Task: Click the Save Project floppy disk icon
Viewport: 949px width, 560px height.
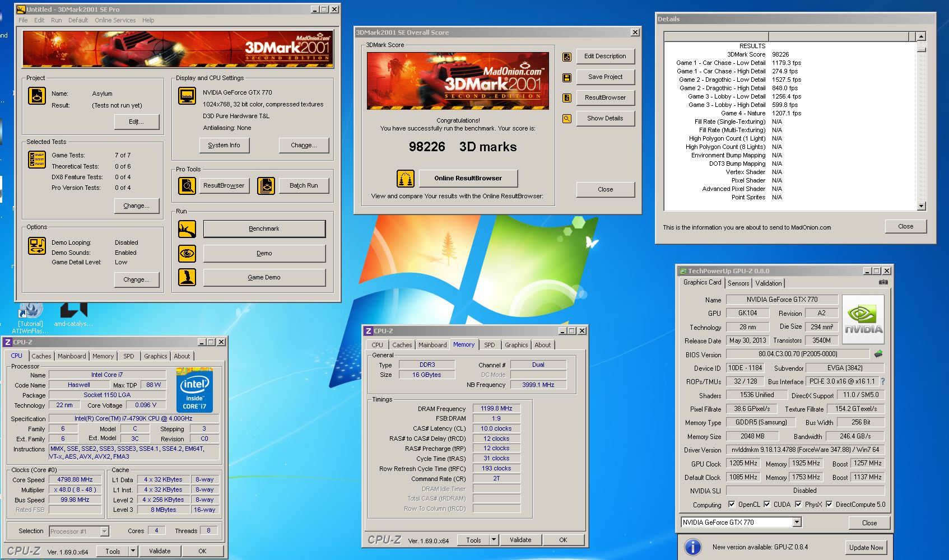Action: pos(567,77)
